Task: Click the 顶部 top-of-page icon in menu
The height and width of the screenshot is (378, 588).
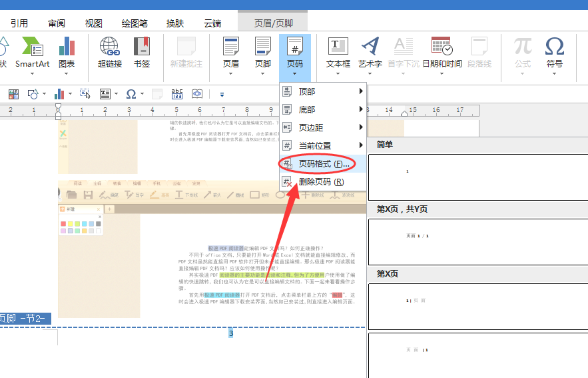Action: coord(287,91)
